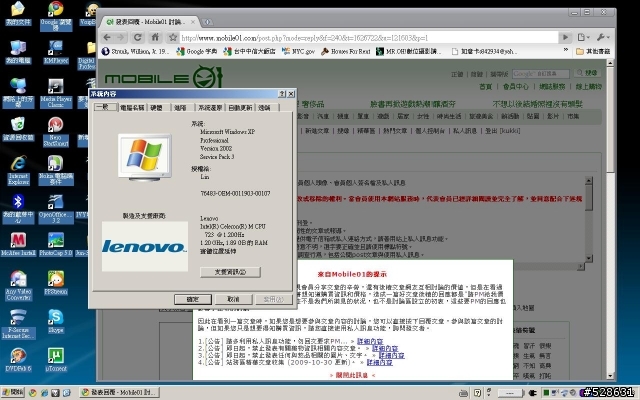
Task: Click Chrome's go arrow beside address bar
Action: tap(565, 38)
